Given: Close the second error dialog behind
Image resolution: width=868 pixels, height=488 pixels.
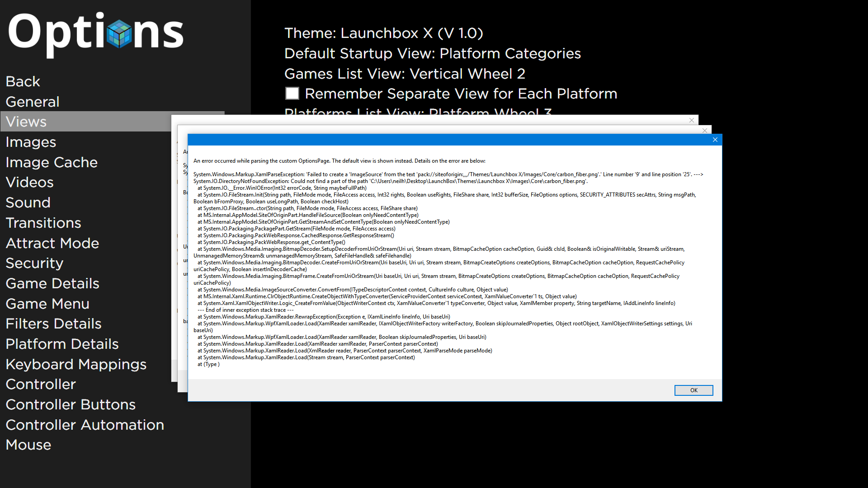Looking at the screenshot, I should click(705, 131).
